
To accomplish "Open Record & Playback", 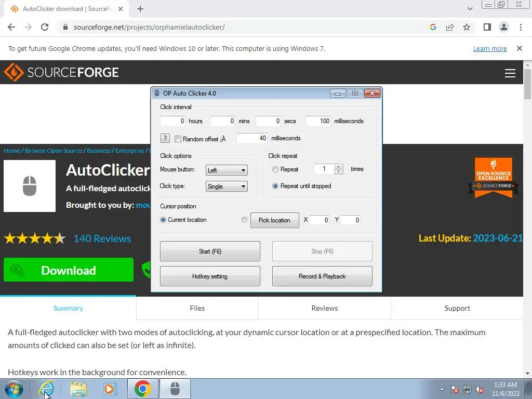I will (x=322, y=276).
